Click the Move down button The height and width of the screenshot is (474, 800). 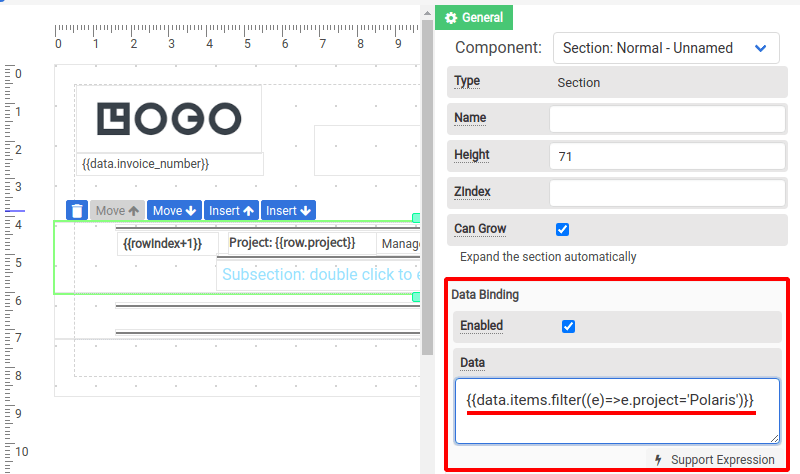point(174,210)
